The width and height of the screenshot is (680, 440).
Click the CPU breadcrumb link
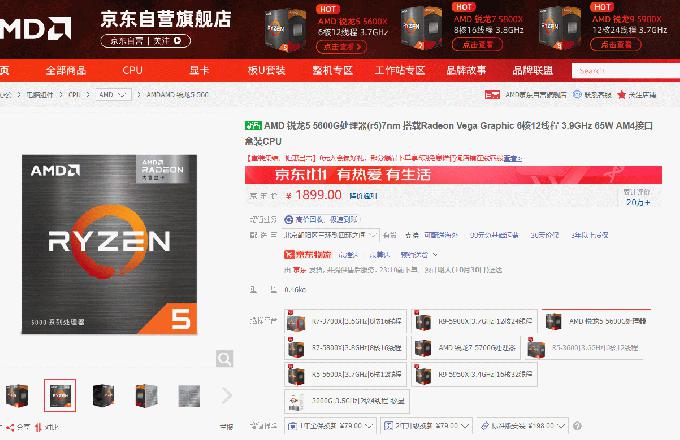(74, 95)
